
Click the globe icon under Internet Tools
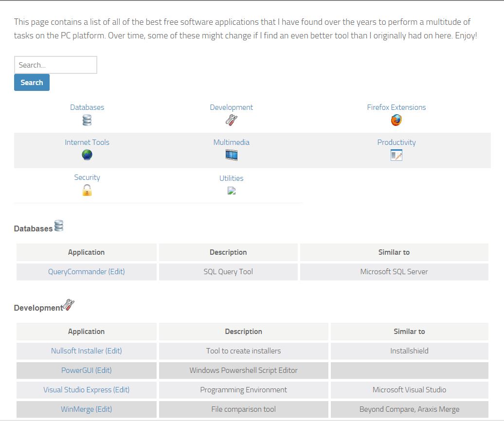coord(87,155)
